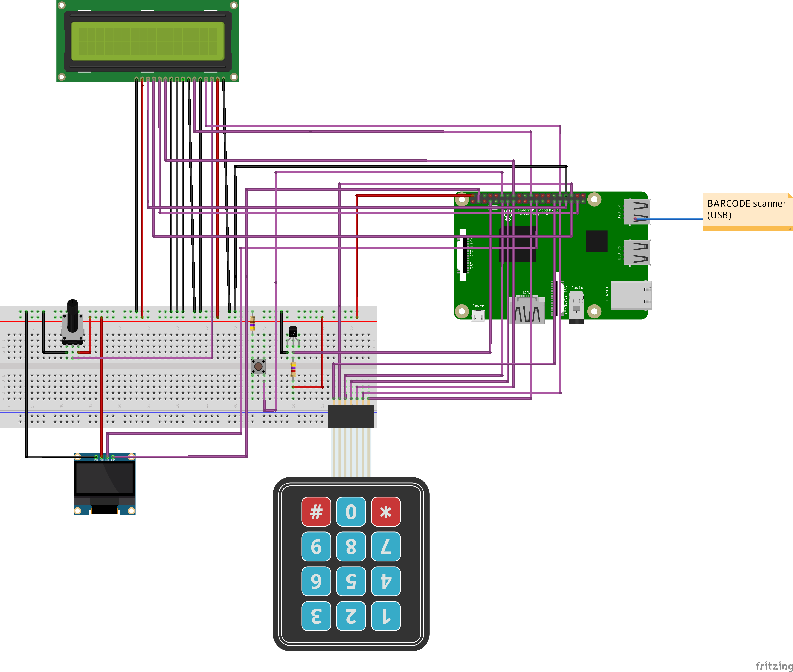Image resolution: width=793 pixels, height=672 pixels.
Task: Select the Audio jack on the Pi
Action: tap(576, 308)
